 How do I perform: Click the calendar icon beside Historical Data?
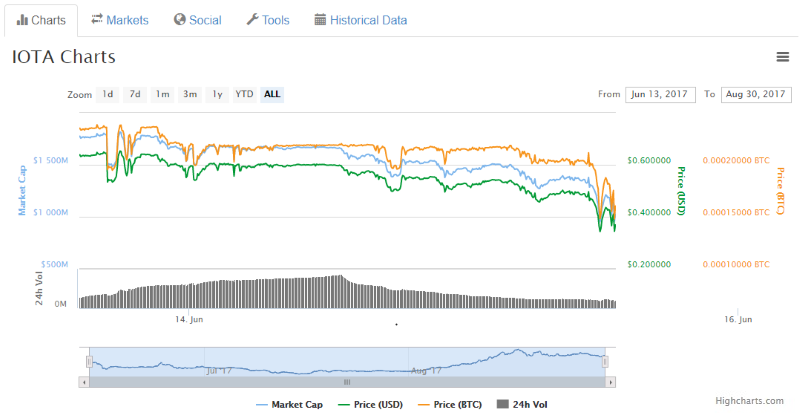click(320, 20)
